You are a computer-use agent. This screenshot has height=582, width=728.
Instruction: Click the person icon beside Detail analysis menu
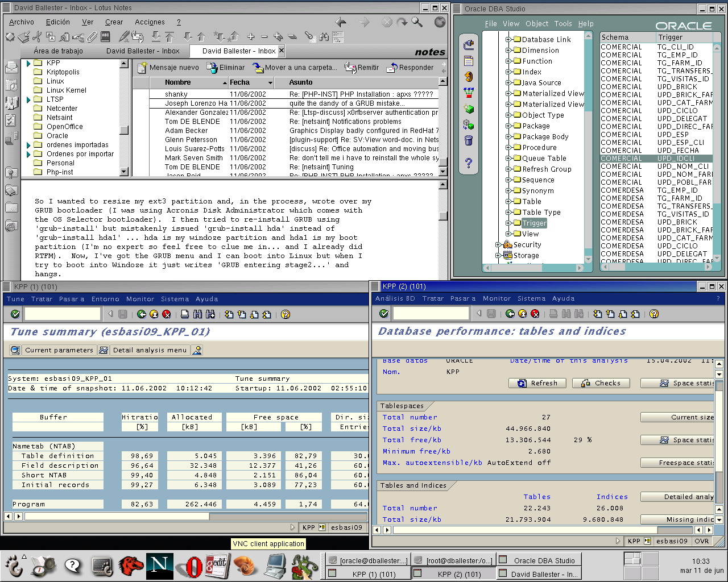(197, 350)
